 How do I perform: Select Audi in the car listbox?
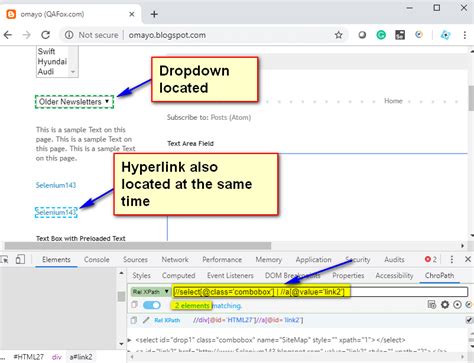[46, 72]
